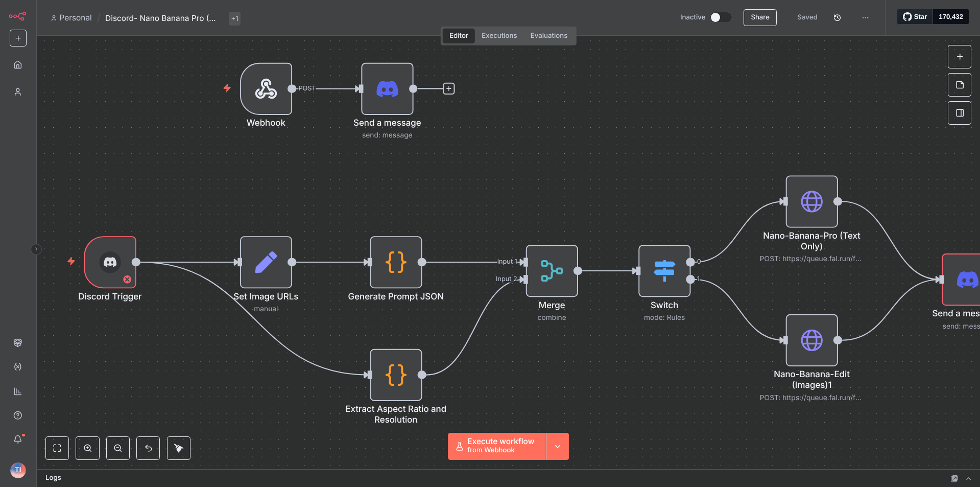The height and width of the screenshot is (487, 980).
Task: Expand the Logs panel
Action: (968, 478)
